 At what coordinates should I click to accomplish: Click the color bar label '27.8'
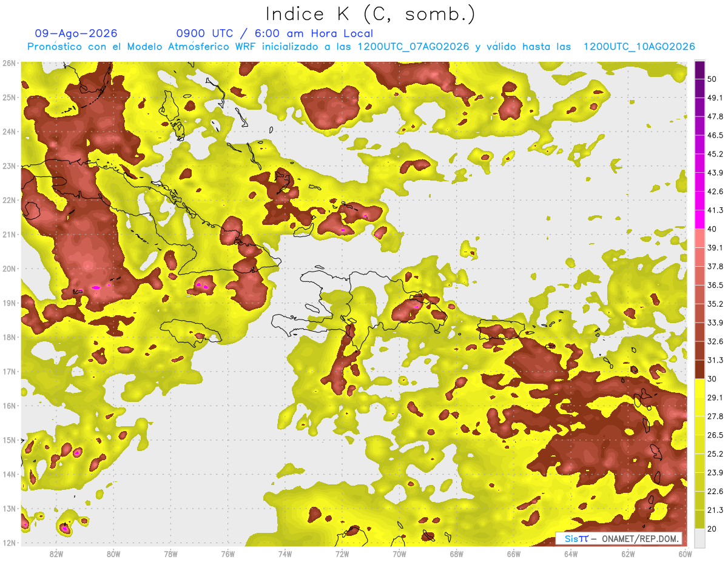[x=715, y=416]
